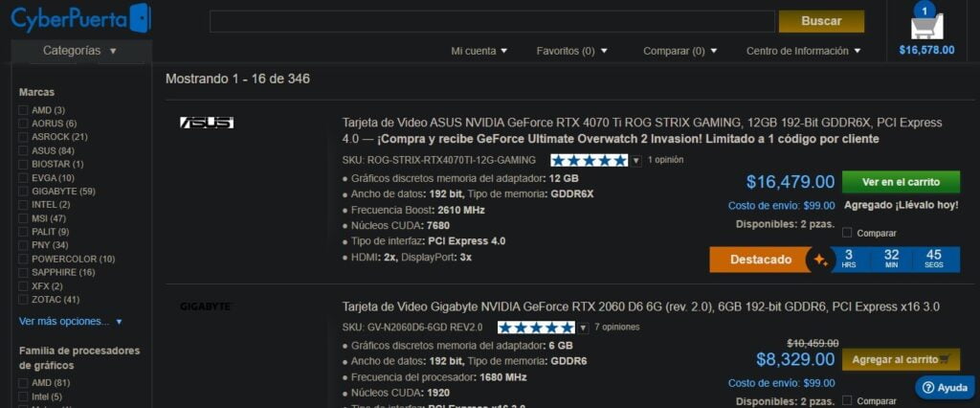Image resolution: width=980 pixels, height=408 pixels.
Task: Open rating dropdown arrow for RTX 4070 Ti
Action: 635,161
